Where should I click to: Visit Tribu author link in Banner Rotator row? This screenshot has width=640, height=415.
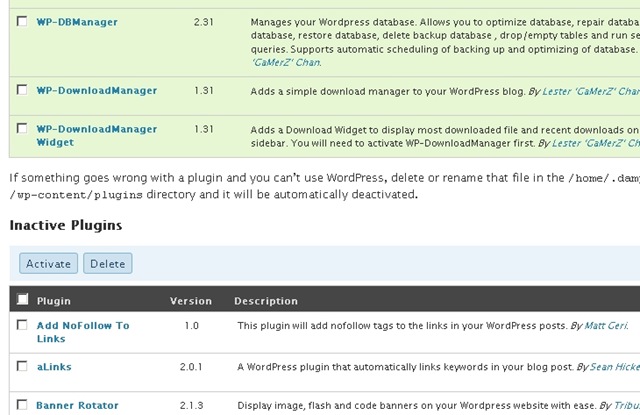[627, 406]
